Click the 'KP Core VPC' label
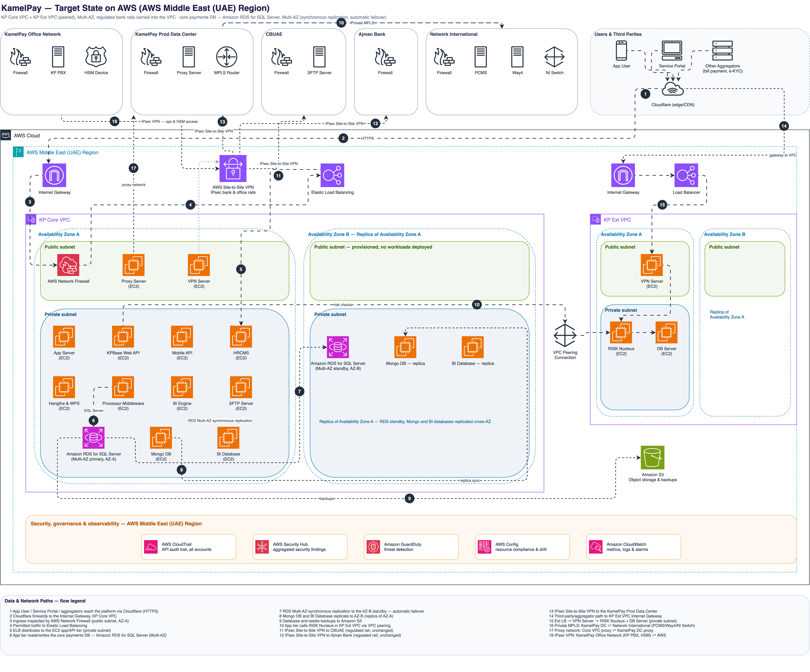This screenshot has height=672, width=810. (54, 220)
